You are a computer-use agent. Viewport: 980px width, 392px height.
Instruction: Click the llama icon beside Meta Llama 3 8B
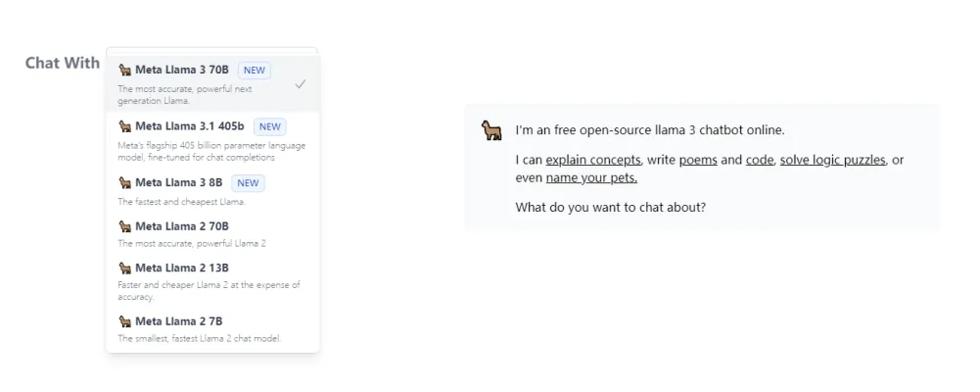pos(124,182)
